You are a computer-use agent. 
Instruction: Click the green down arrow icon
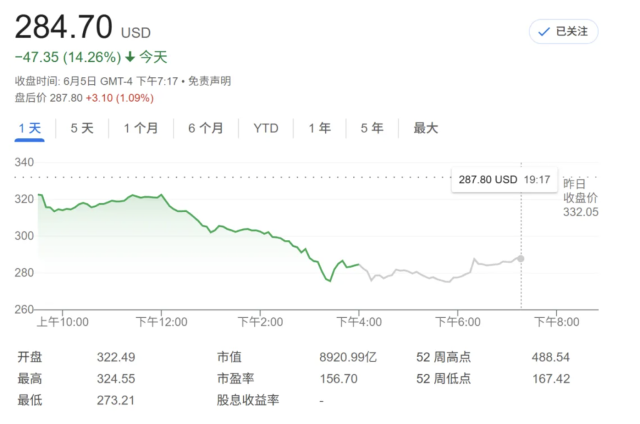coord(130,57)
